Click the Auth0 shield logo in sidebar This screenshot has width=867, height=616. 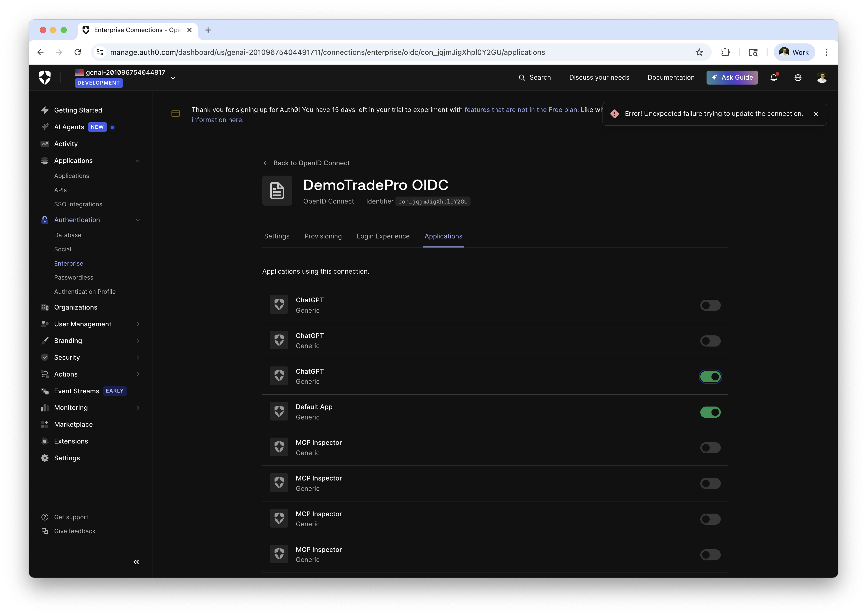[x=45, y=77]
